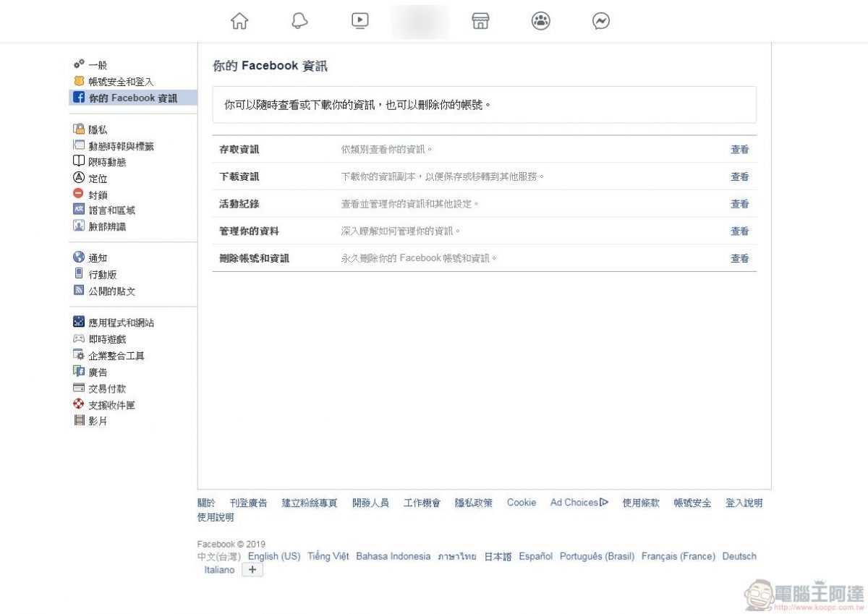This screenshot has width=868, height=614.
Task: Select the 存取資訊 row title
Action: tap(239, 150)
